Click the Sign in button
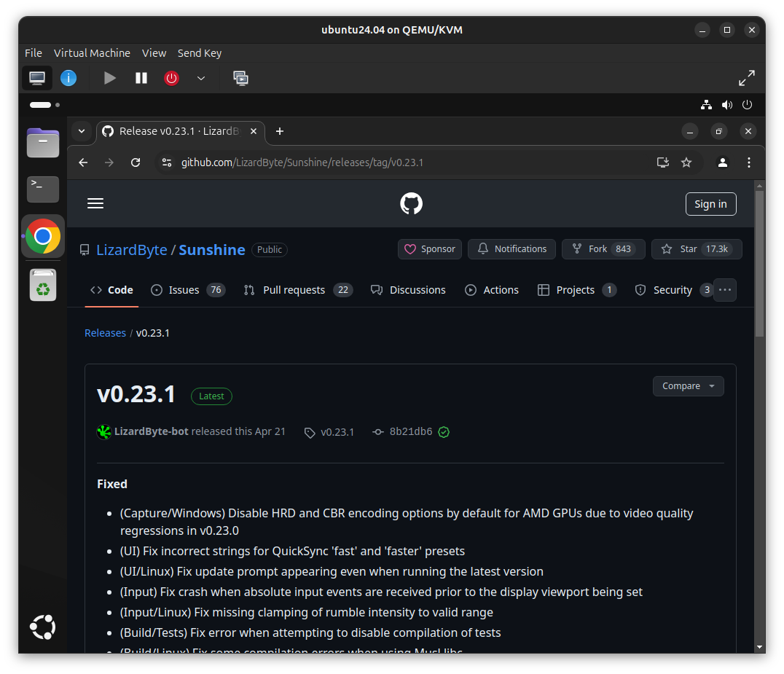 point(710,203)
